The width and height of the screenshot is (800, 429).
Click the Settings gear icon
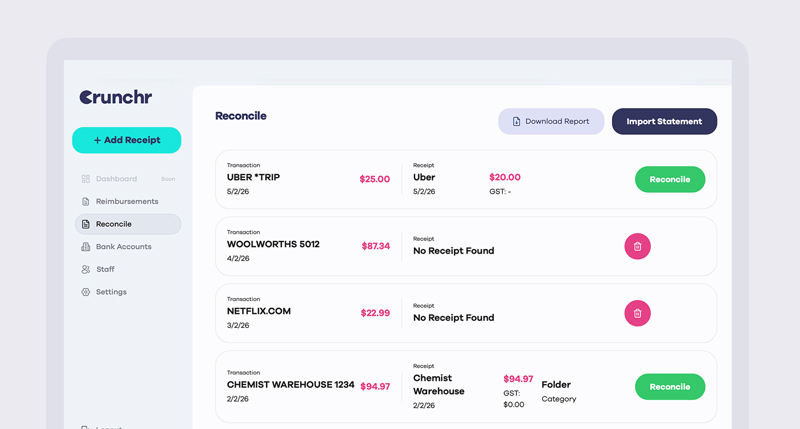pos(86,292)
